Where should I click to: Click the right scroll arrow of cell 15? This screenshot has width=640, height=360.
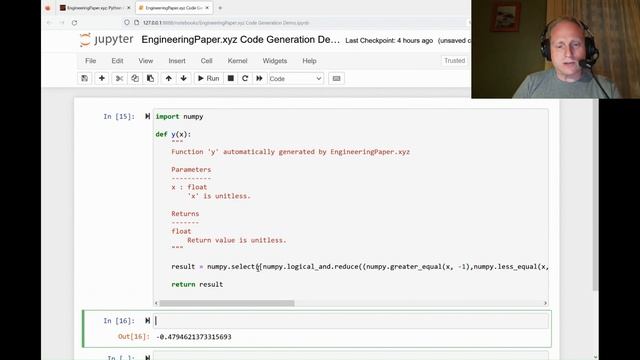point(545,303)
